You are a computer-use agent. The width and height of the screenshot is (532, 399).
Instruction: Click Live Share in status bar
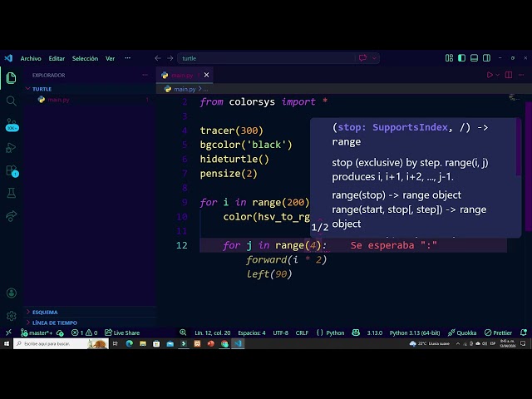pyautogui.click(x=122, y=332)
